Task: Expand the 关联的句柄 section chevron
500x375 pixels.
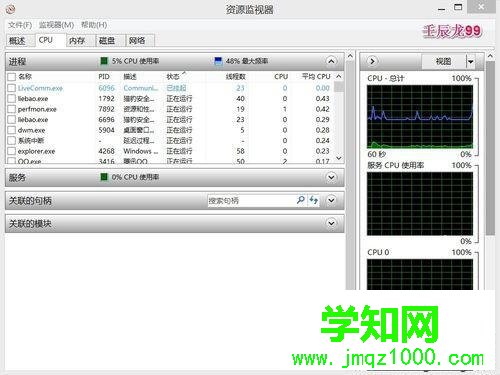Action: click(x=331, y=200)
